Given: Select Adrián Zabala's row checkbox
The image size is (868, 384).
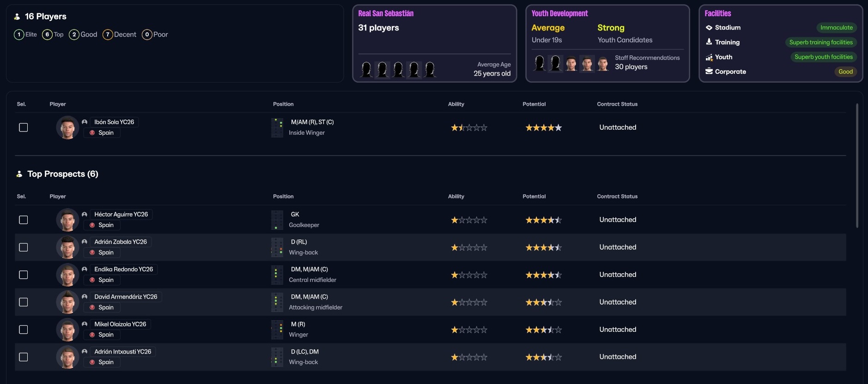Looking at the screenshot, I should coord(23,247).
